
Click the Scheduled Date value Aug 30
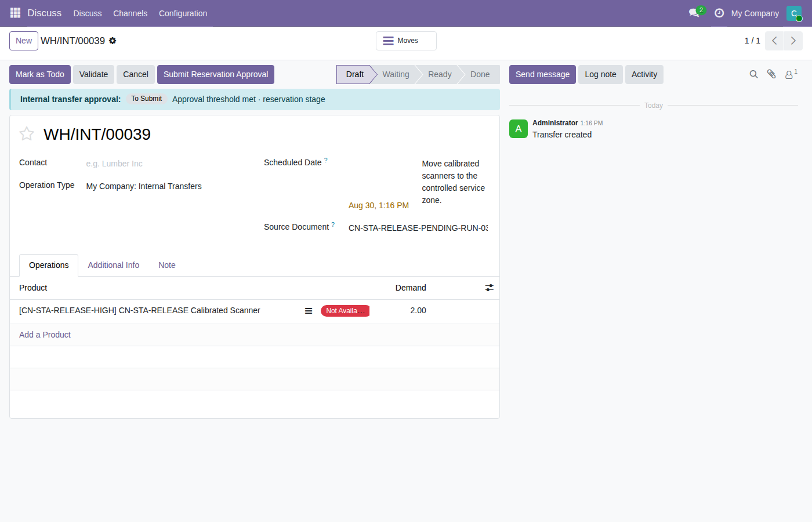click(379, 205)
